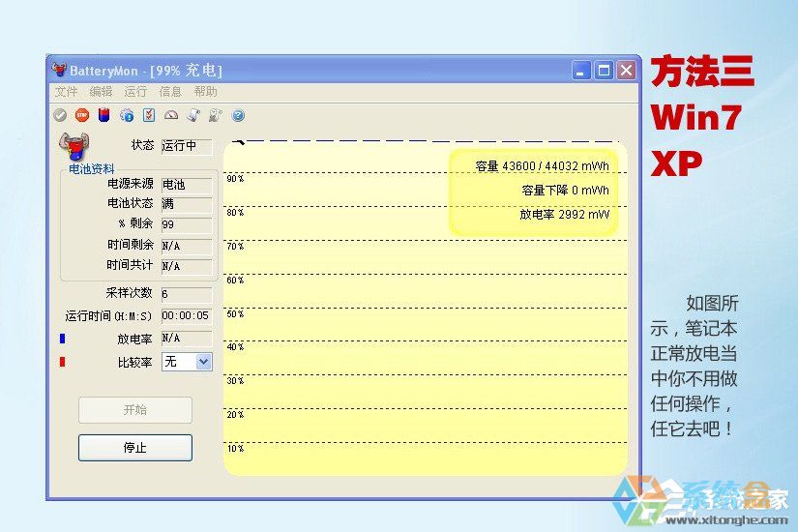Click the 10% axis label on chart
The height and width of the screenshot is (532, 798).
pyautogui.click(x=235, y=449)
